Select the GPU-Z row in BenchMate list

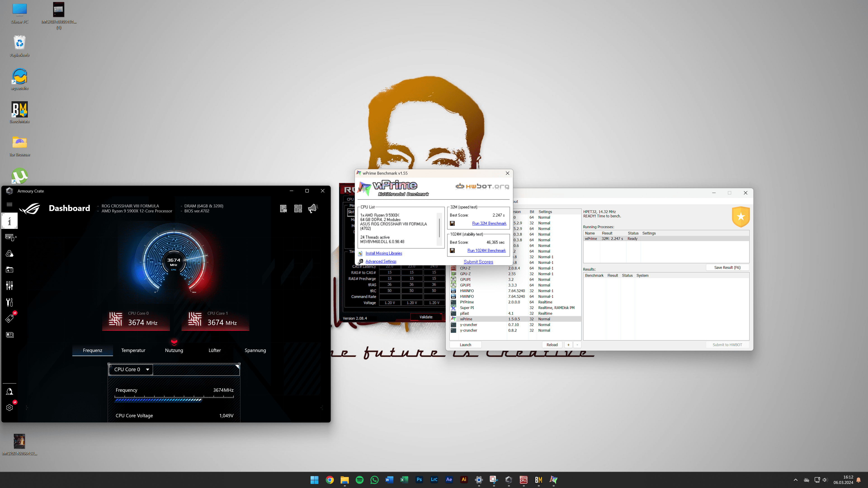pyautogui.click(x=516, y=274)
